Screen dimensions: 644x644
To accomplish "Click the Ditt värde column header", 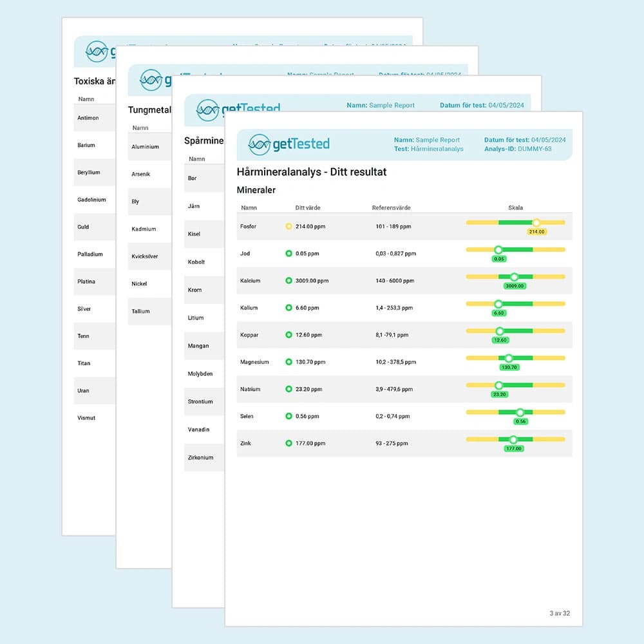I will click(x=308, y=208).
